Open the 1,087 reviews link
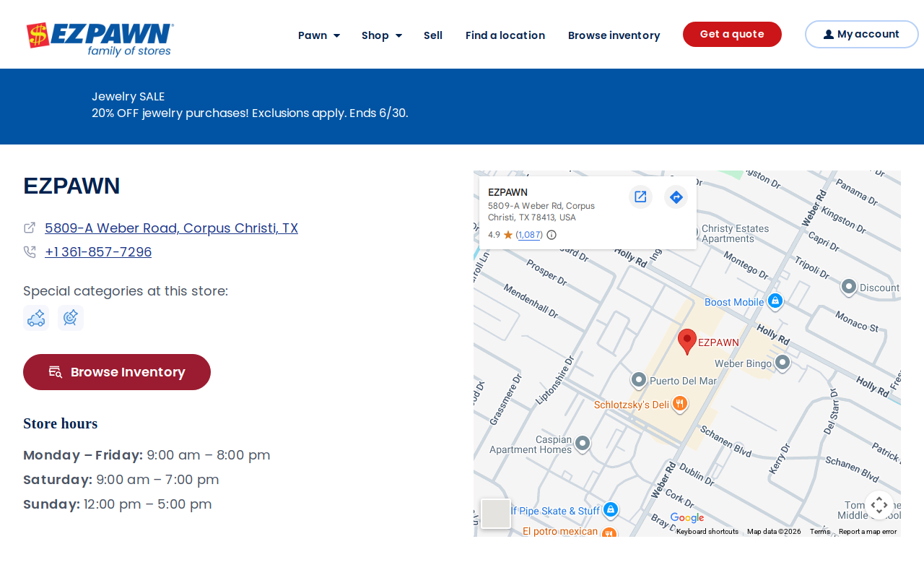This screenshot has width=924, height=578. 529,235
